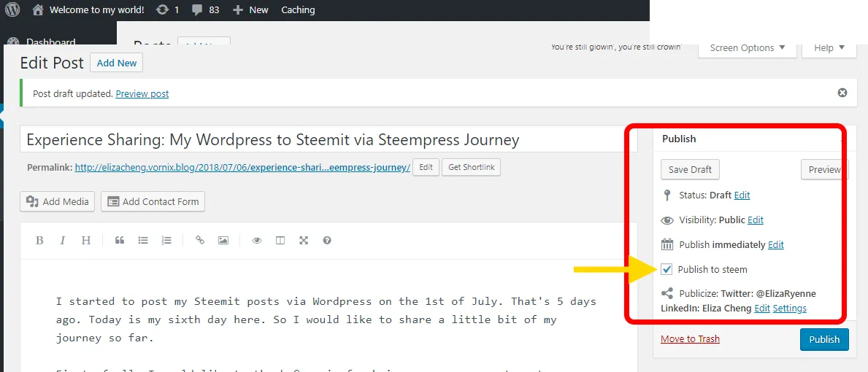This screenshot has width=868, height=372.
Task: Click the Add Media button
Action: coord(58,202)
